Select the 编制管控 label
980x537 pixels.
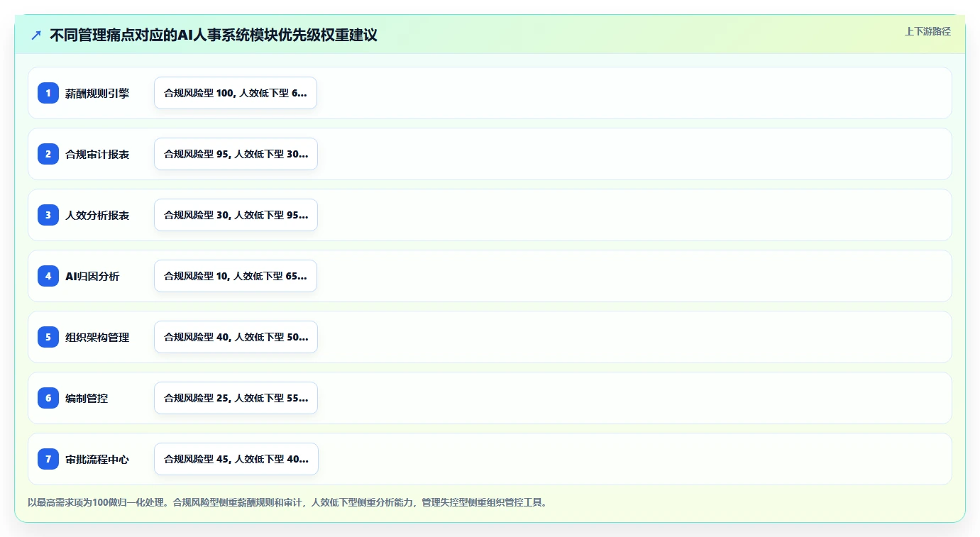coord(87,398)
